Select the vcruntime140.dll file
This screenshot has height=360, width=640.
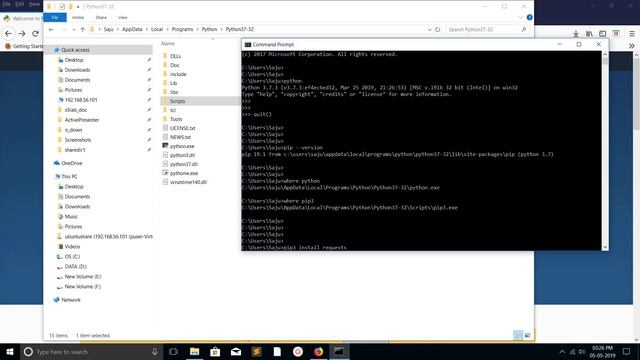pyautogui.click(x=188, y=182)
